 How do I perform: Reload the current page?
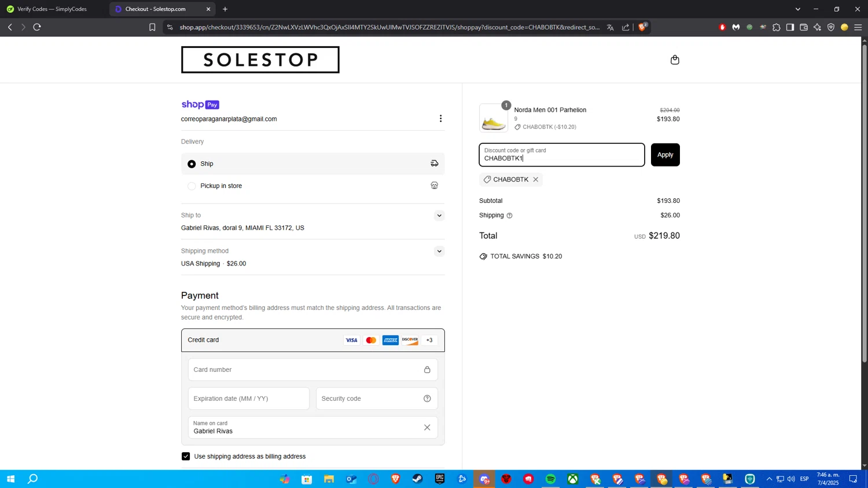(x=37, y=27)
